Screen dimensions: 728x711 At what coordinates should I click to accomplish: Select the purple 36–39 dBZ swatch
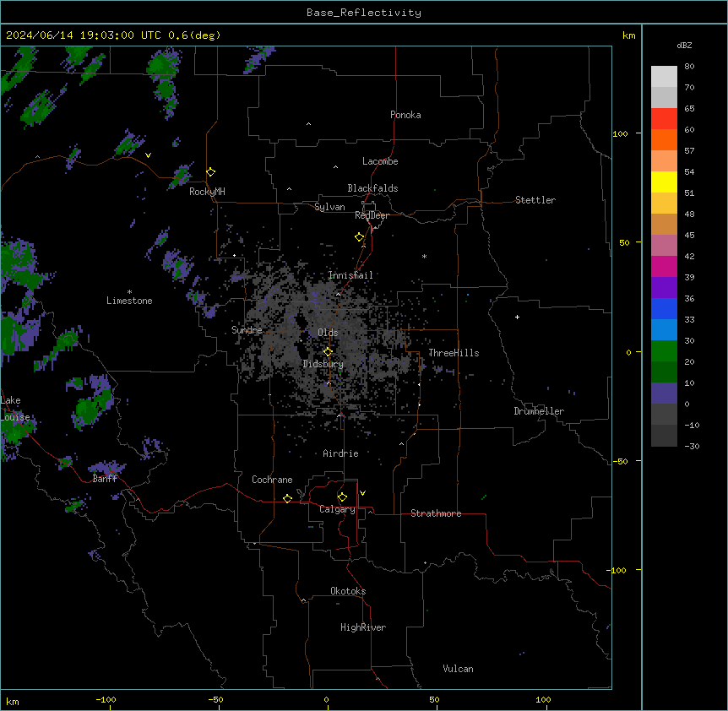point(664,288)
